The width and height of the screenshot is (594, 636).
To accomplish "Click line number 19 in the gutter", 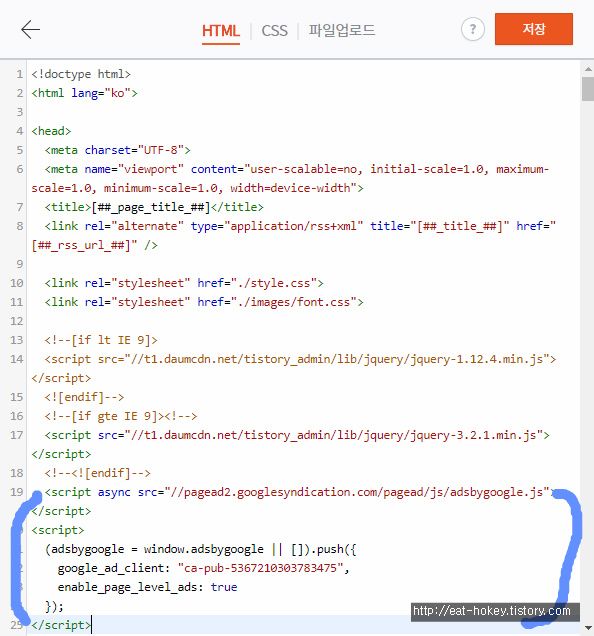I will 16,492.
